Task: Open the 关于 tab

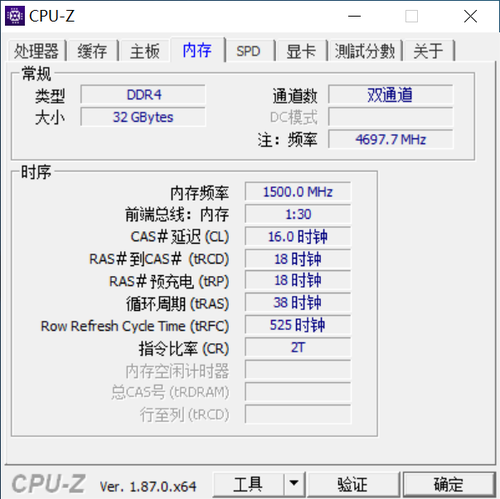Action: [428, 51]
